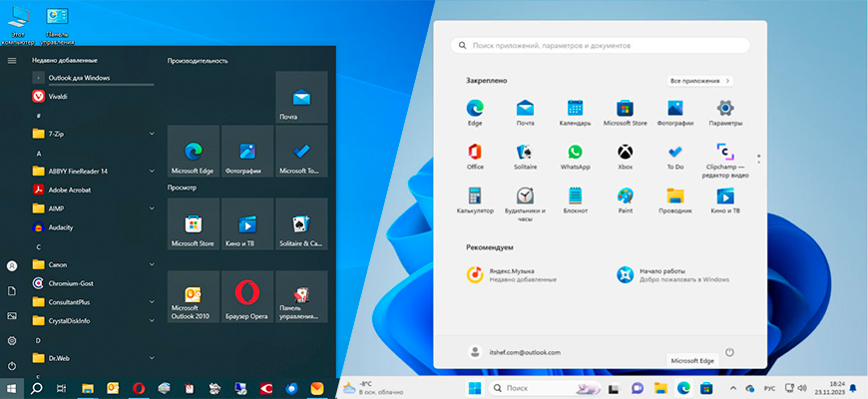Image resolution: width=868 pixels, height=399 pixels.
Task: Click the Windows 11 Start power button
Action: coord(729,352)
